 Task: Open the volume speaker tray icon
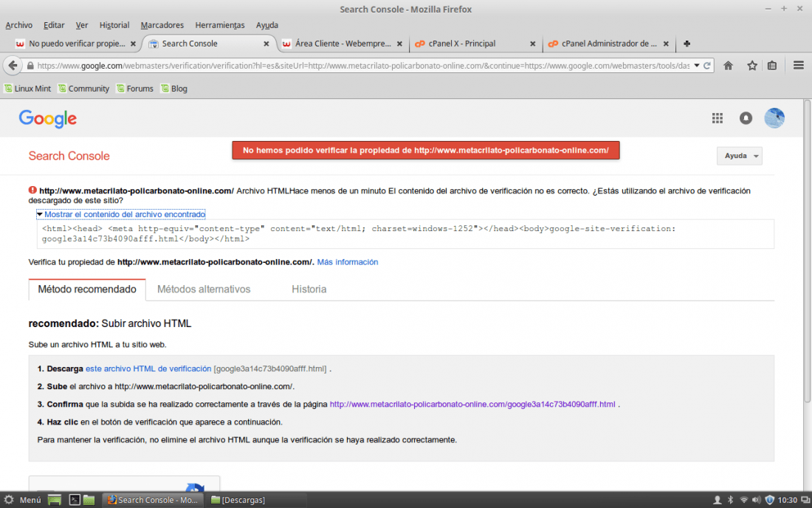coord(756,500)
